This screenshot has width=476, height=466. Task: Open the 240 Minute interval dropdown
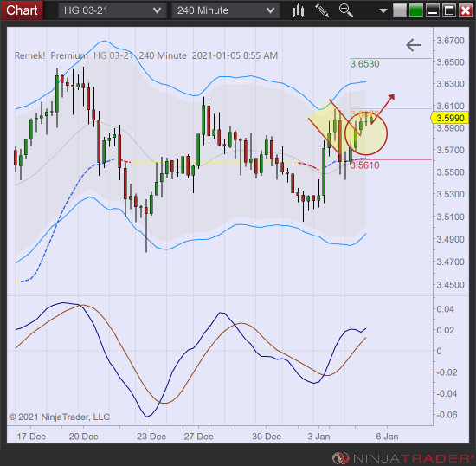(226, 10)
